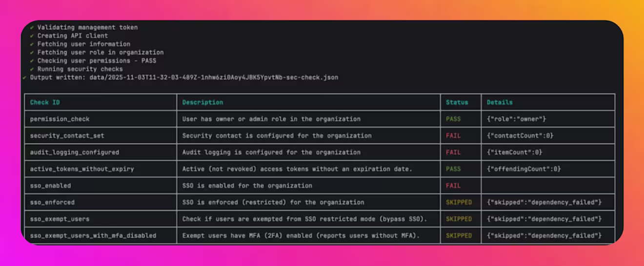Select 'Fetching user role in organization' line
644x266 pixels.
97,52
